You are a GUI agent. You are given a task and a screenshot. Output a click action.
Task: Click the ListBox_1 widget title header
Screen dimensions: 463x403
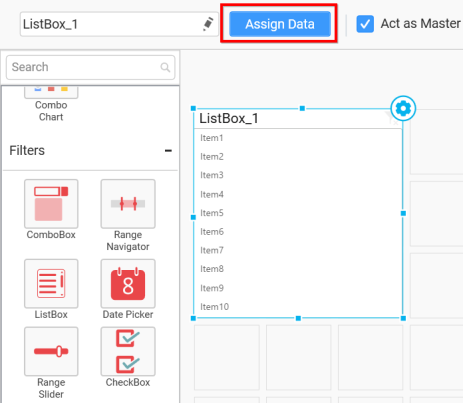[229, 118]
